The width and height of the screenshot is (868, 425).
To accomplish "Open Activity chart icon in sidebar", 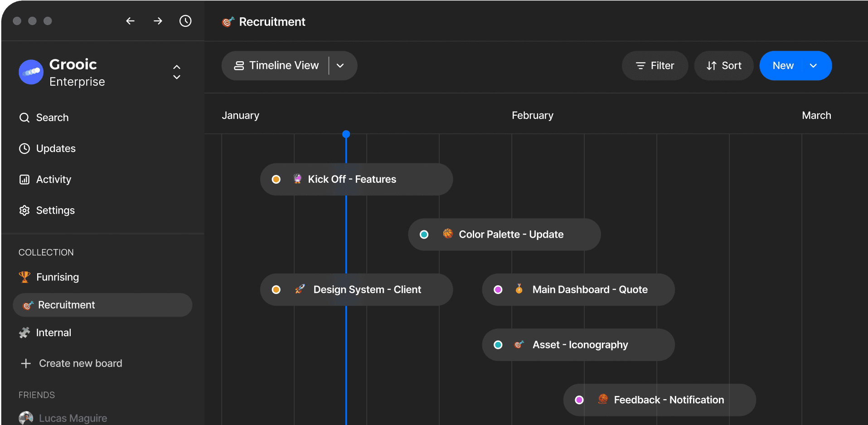I will (x=24, y=180).
